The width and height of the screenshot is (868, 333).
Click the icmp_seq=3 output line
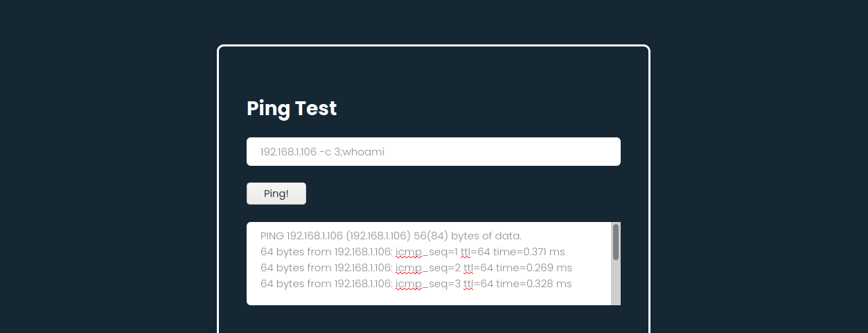(416, 283)
